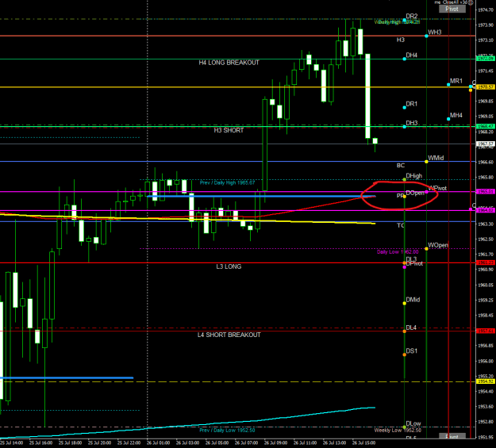Click the WH3 weekly level label

click(x=435, y=33)
